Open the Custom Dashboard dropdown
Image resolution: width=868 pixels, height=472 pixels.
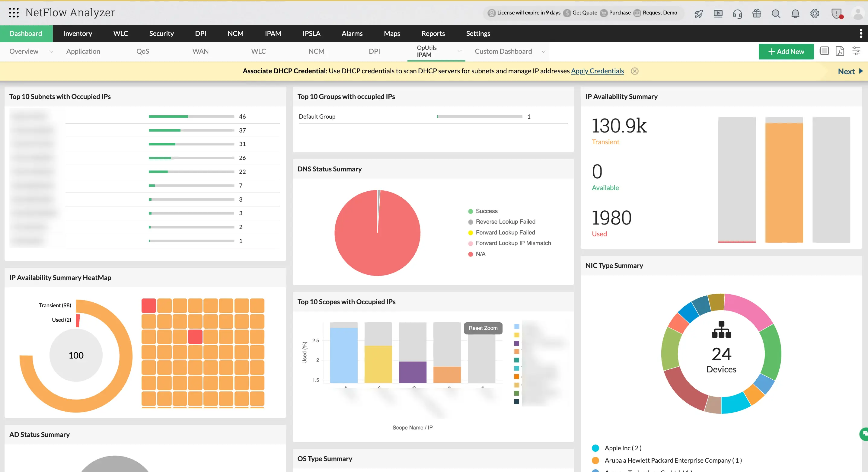pyautogui.click(x=544, y=52)
